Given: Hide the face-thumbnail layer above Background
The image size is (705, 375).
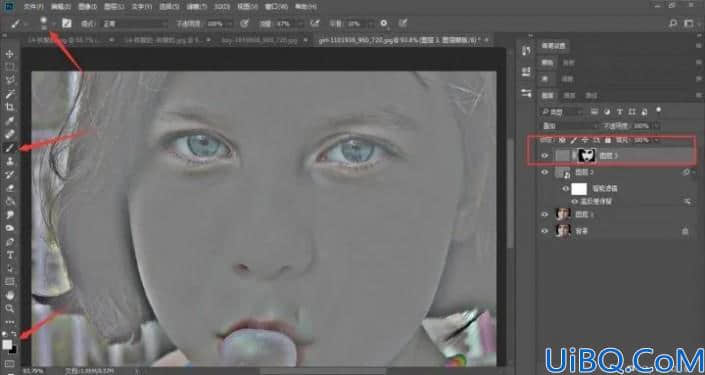Looking at the screenshot, I should (545, 214).
